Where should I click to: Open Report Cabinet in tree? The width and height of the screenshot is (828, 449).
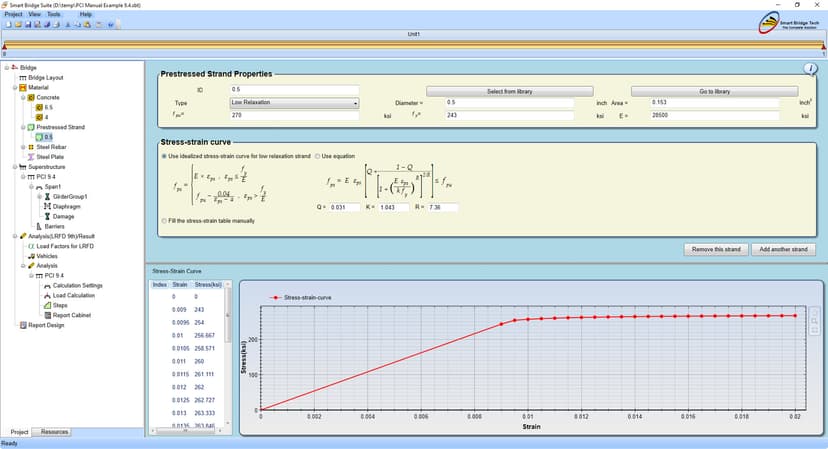[x=72, y=315]
